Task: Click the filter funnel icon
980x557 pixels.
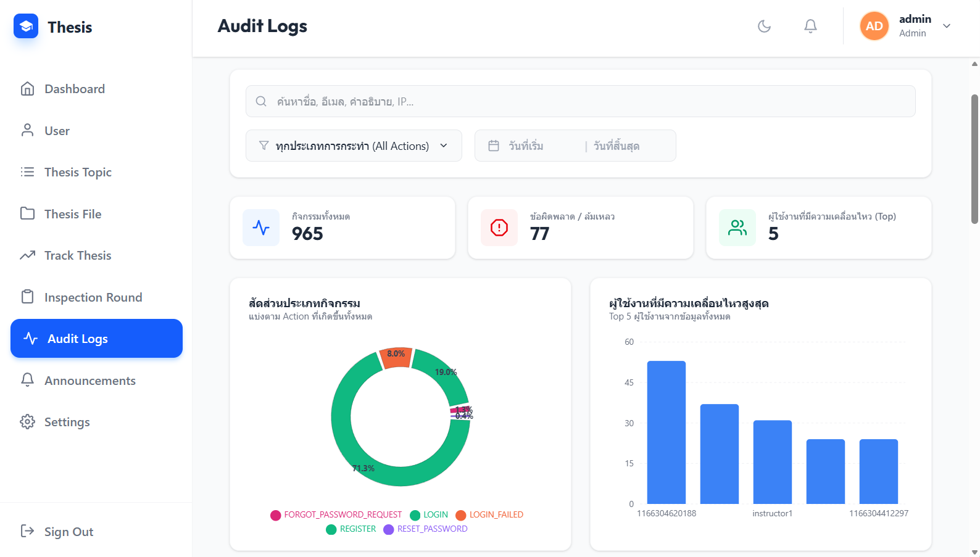Action: (264, 146)
